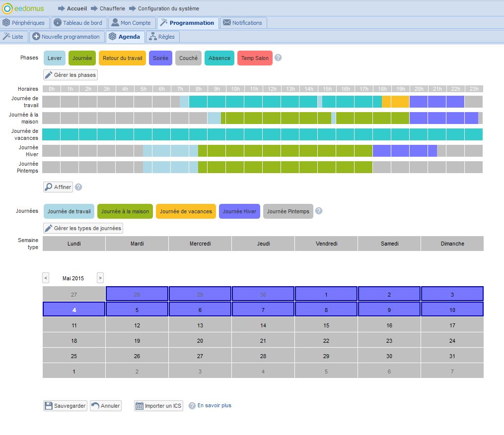504x435 pixels.
Task: Switch to Tableau de bord tab
Action: pyautogui.click(x=78, y=23)
